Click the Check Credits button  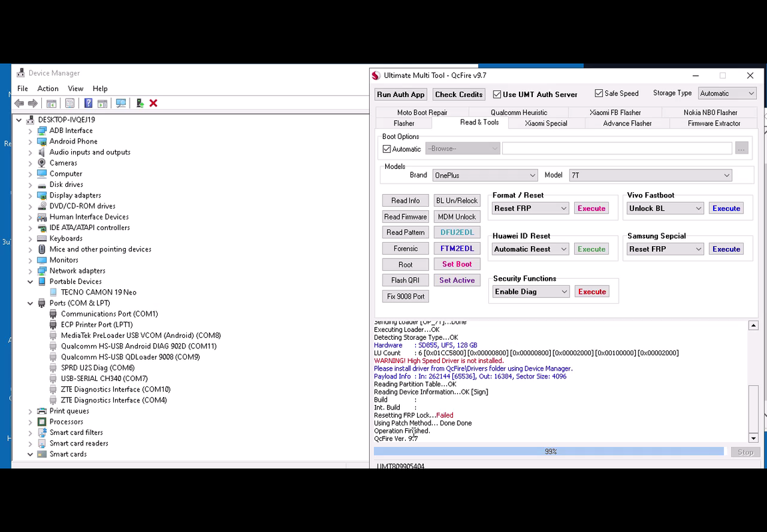(459, 94)
